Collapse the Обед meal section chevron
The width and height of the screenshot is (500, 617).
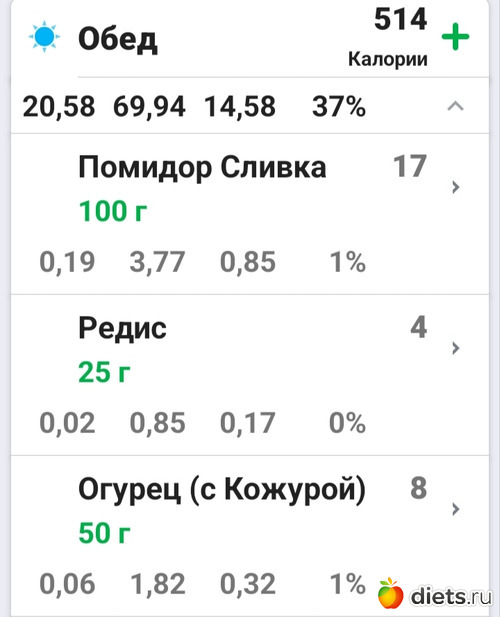coord(456,106)
